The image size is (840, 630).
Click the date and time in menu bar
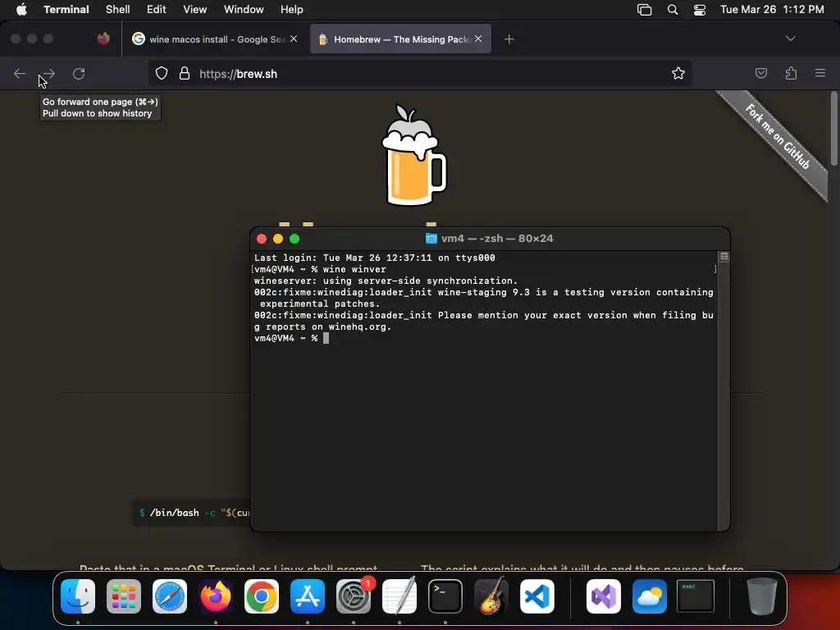pyautogui.click(x=772, y=9)
